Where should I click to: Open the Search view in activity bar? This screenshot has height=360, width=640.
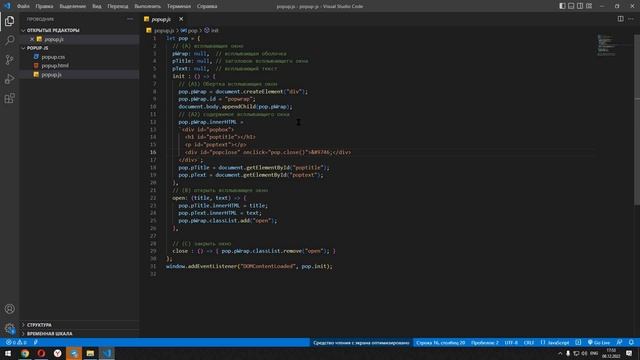9,40
